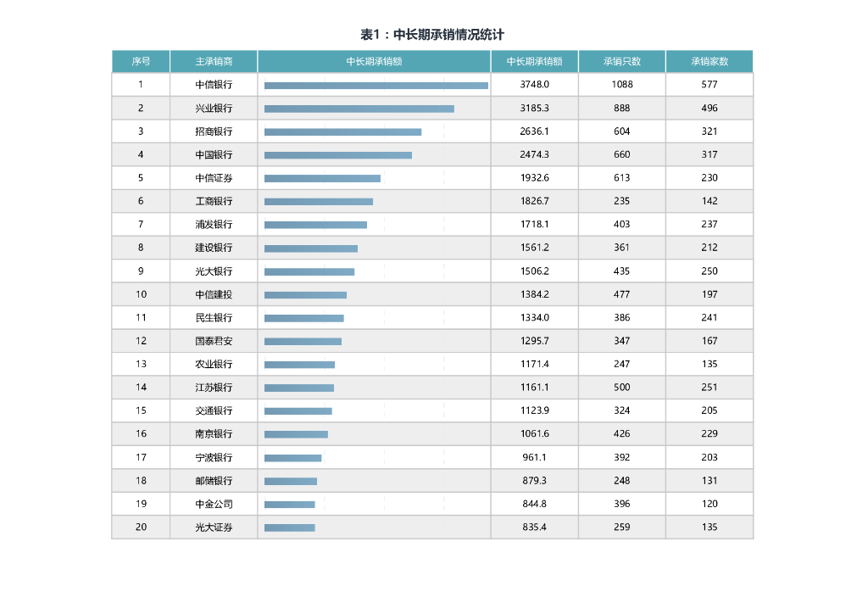Click the 兴业银行 name cell
This screenshot has height=614, width=868.
coord(214,108)
